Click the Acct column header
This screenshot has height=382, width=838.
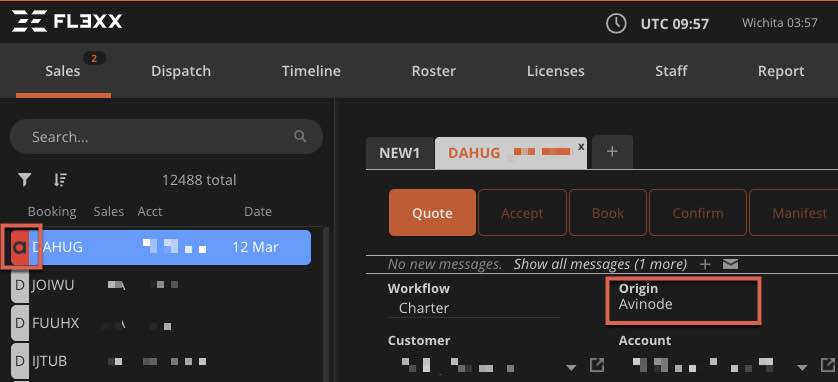(x=150, y=212)
